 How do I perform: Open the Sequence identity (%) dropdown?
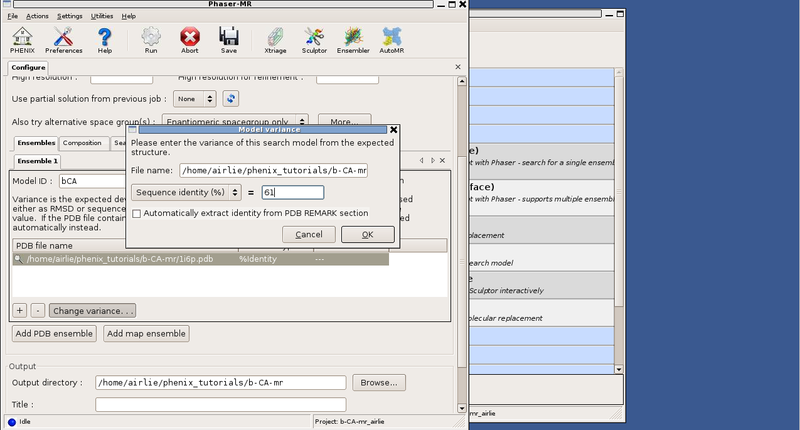tap(186, 192)
